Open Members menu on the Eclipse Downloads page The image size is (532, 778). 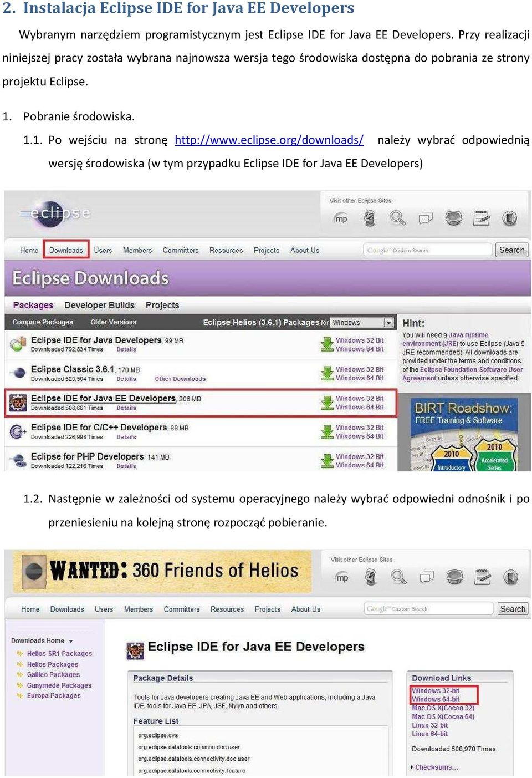tap(137, 250)
